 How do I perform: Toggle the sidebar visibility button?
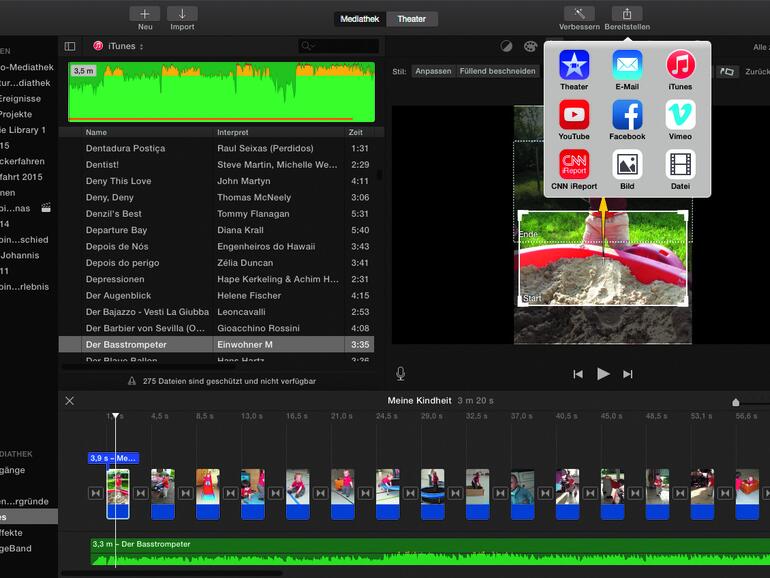70,46
